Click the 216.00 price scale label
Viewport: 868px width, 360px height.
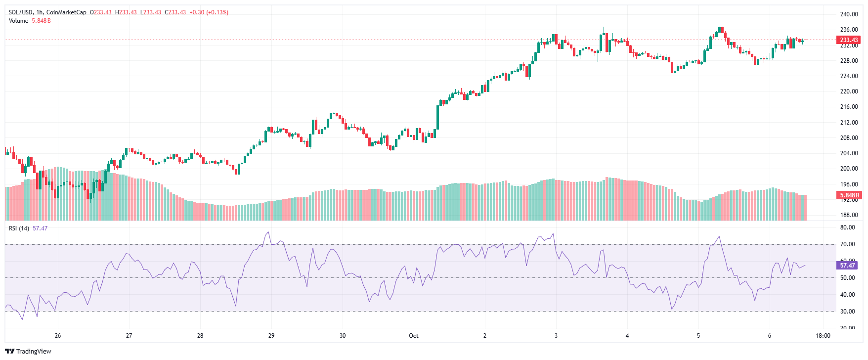point(849,107)
